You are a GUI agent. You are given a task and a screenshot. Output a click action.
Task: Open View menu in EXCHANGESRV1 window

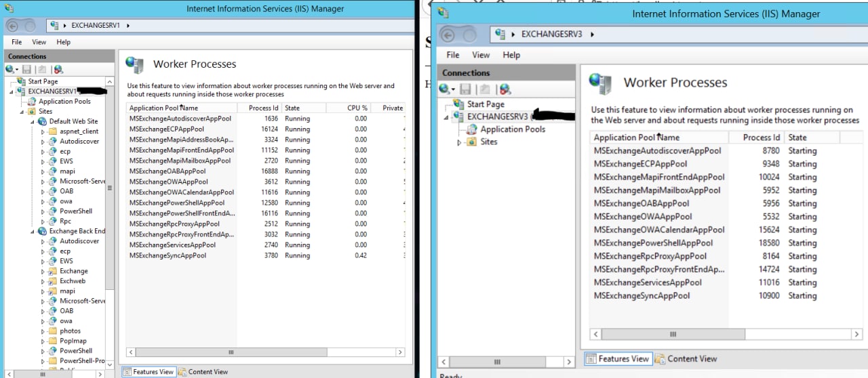pos(39,42)
